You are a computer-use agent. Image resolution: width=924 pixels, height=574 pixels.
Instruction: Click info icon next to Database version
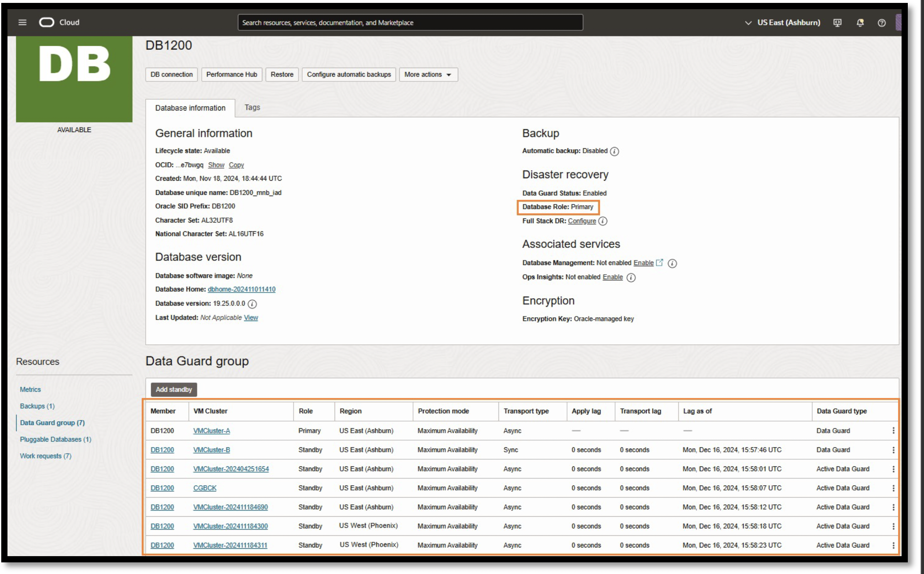point(252,304)
